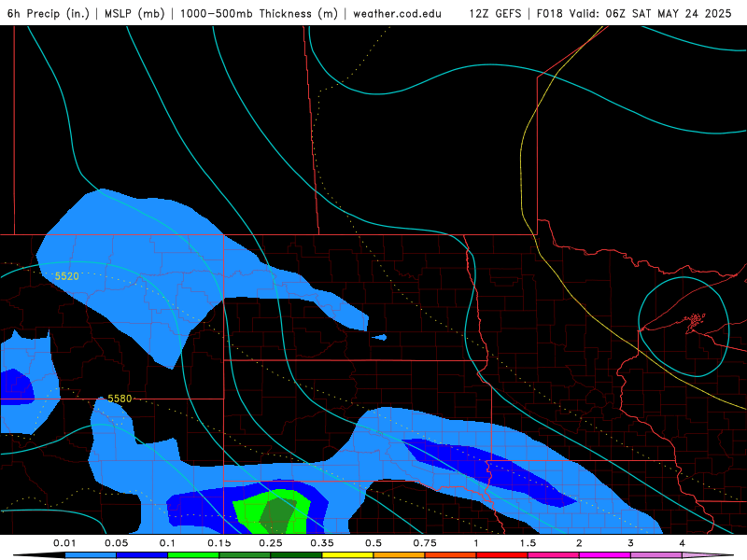Viewport: 747px width, 560px height.
Task: Click the dark blue 0.05–0.1 legend swatch
Action: pyautogui.click(x=142, y=555)
